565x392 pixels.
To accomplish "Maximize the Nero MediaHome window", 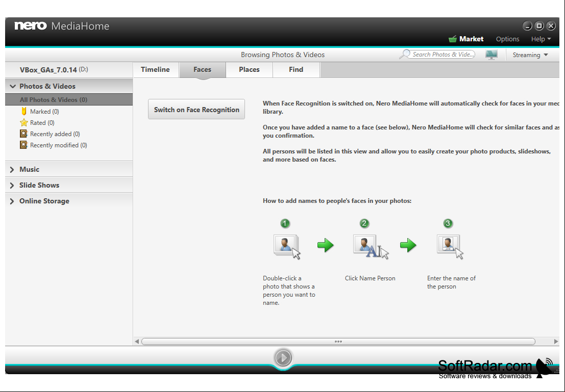I will click(539, 25).
